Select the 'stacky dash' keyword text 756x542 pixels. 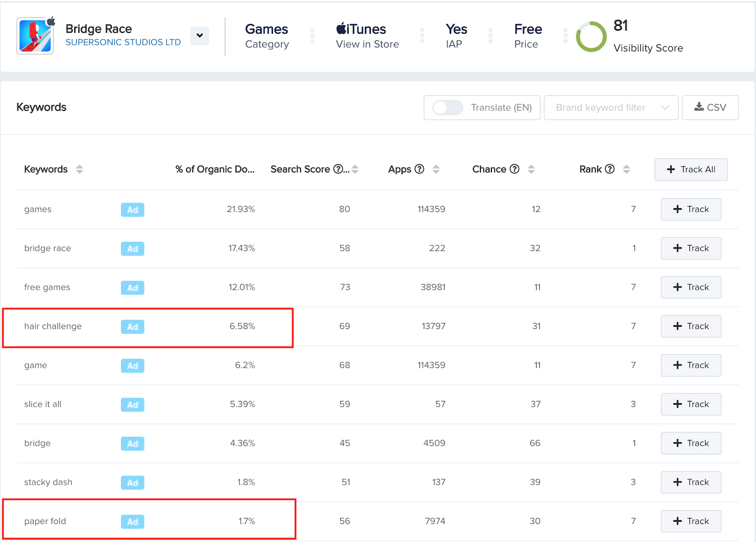(x=48, y=482)
